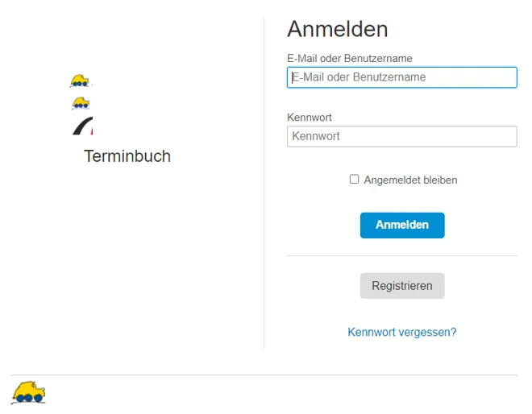Click the Terminbuch title text
Image resolution: width=532 pixels, height=414 pixels.
127,156
